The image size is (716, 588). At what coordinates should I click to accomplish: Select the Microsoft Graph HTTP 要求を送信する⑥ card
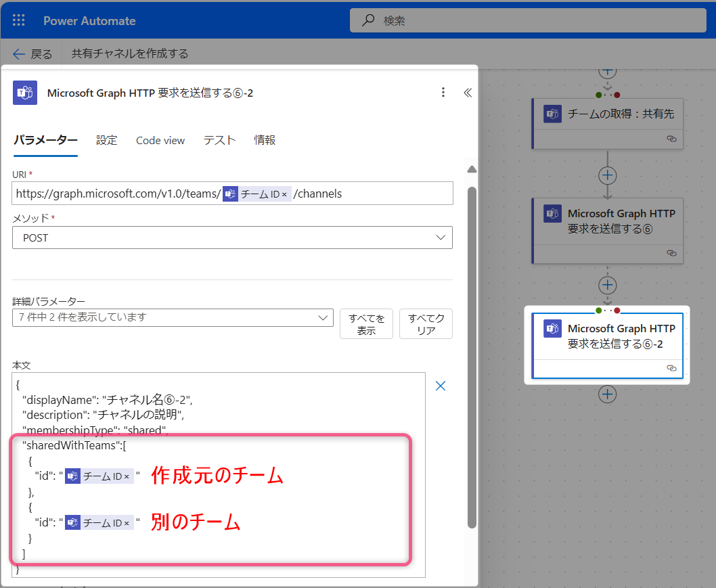coord(607,231)
